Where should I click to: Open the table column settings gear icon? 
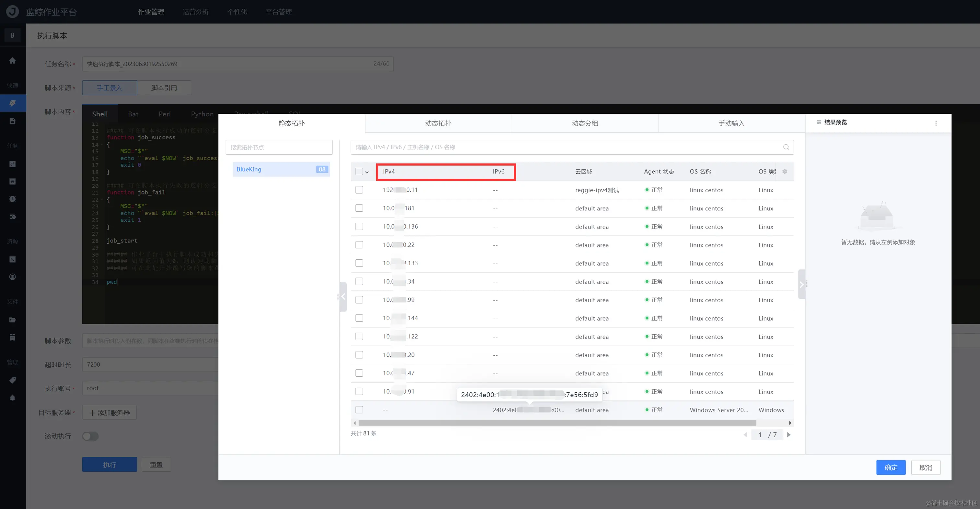pos(785,171)
